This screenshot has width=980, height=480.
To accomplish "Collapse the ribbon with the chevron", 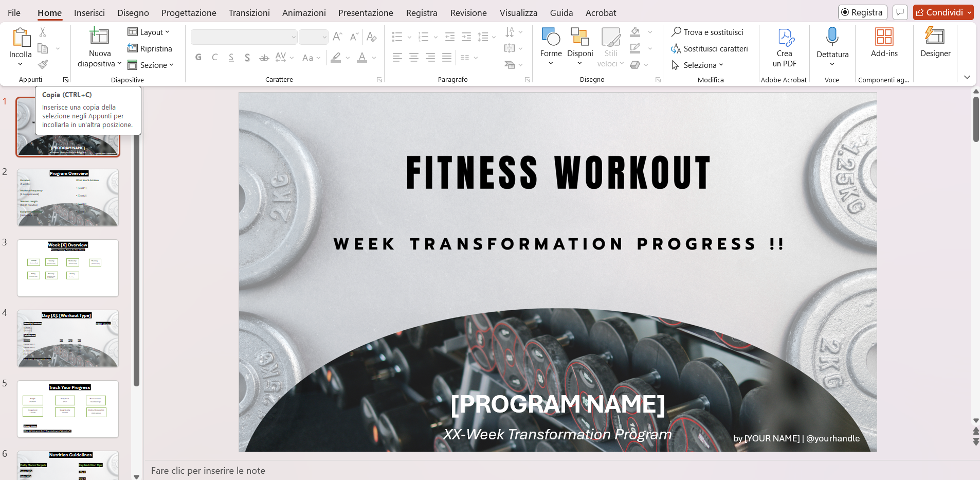I will pos(967,77).
